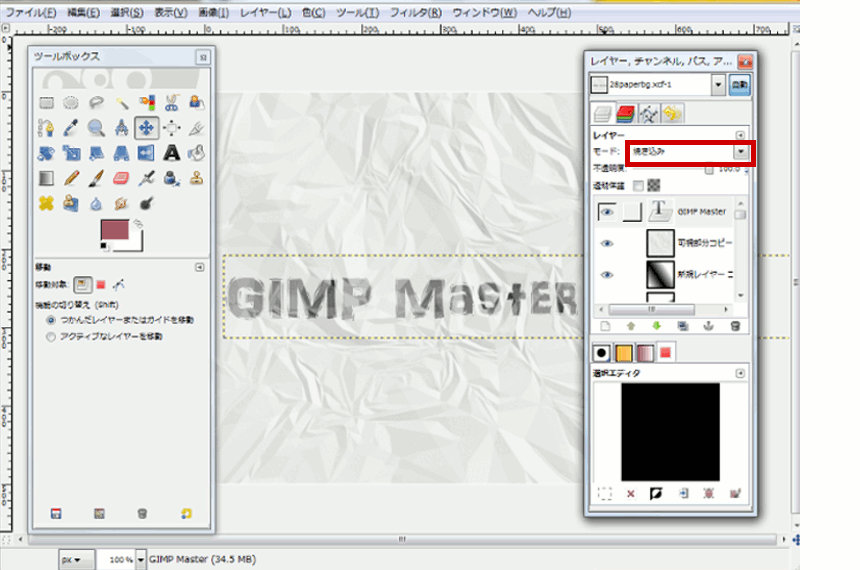Open the px unit dropdown in status bar

(x=76, y=560)
